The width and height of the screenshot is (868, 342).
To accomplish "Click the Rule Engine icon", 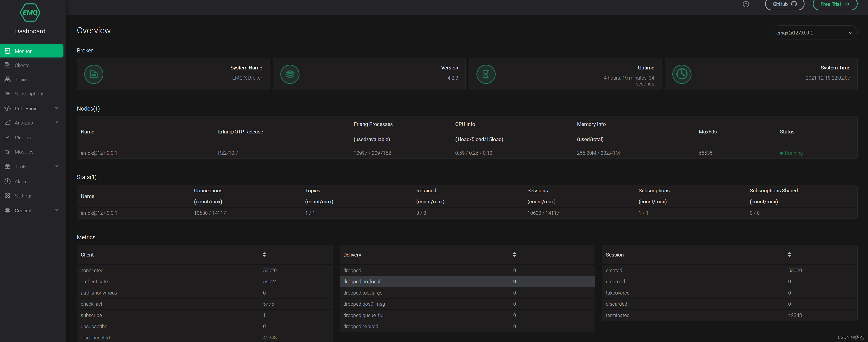I will [x=7, y=108].
